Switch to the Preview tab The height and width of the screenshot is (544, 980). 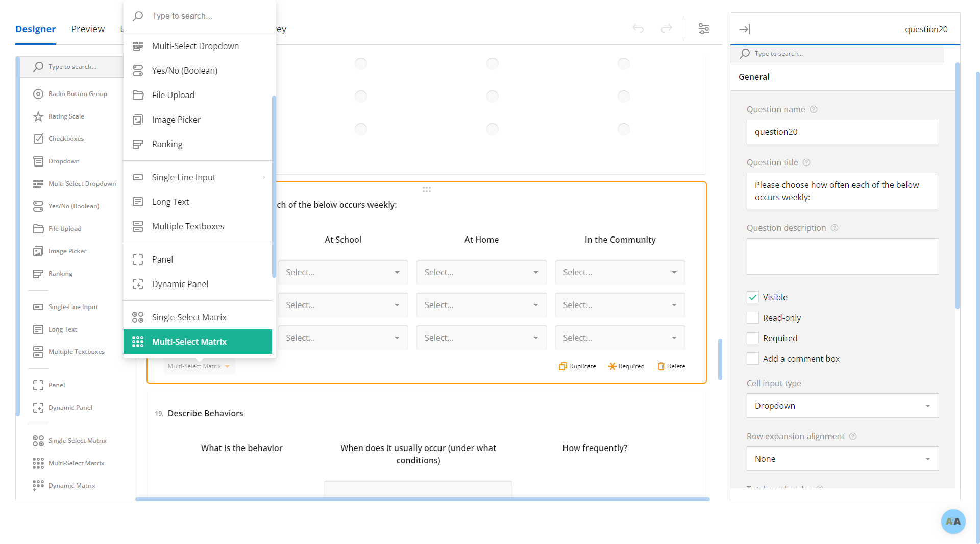click(x=88, y=29)
